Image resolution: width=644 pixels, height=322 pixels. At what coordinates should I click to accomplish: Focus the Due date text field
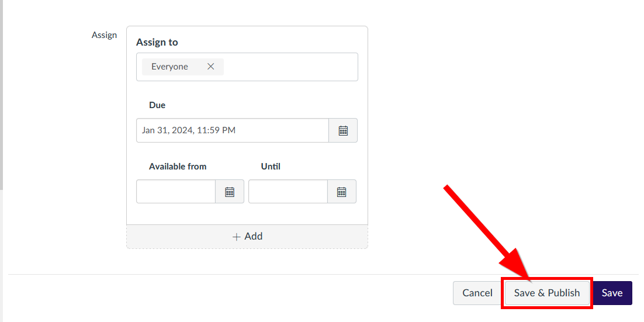233,130
